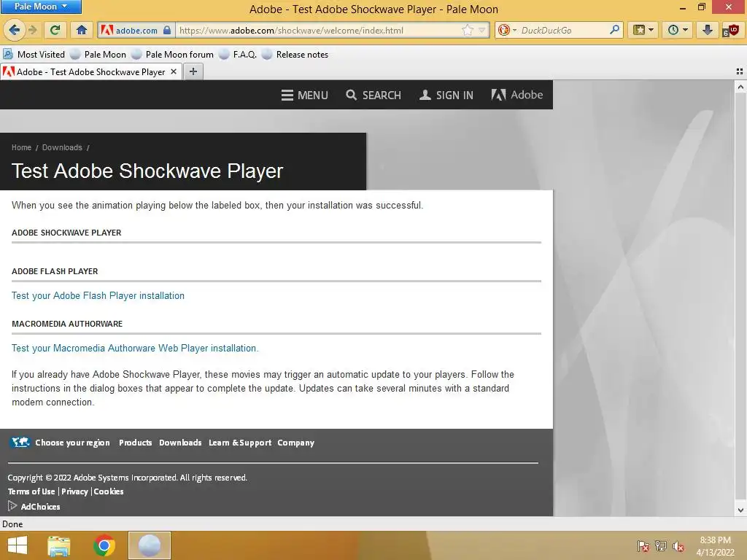Viewport: 747px width, 560px height.
Task: Open the F.A.Q. bookmark
Action: click(238, 54)
